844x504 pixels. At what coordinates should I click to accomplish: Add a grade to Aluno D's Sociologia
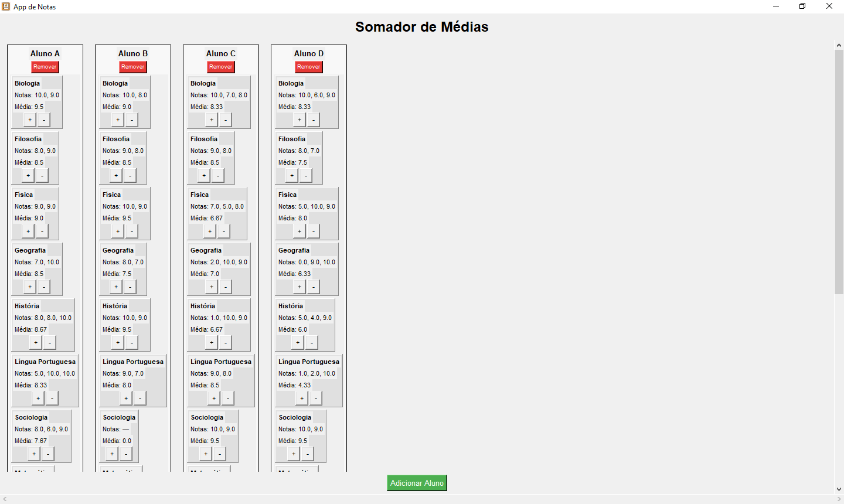[294, 454]
